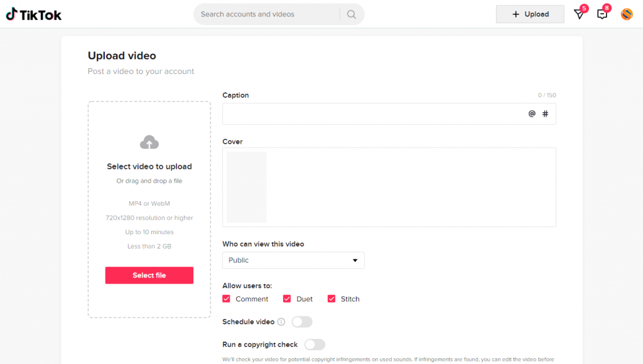The image size is (643, 364).
Task: Select the cover thumbnail placeholder
Action: coord(246,187)
